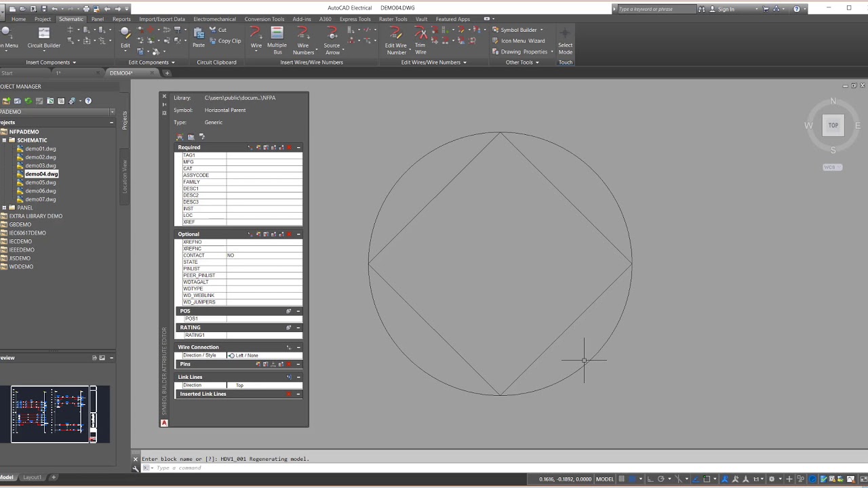
Task: Switch to the Panel ribbon tab
Action: coord(98,19)
